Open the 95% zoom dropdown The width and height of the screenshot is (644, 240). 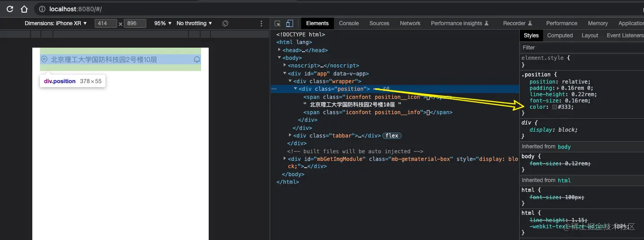[x=163, y=23]
